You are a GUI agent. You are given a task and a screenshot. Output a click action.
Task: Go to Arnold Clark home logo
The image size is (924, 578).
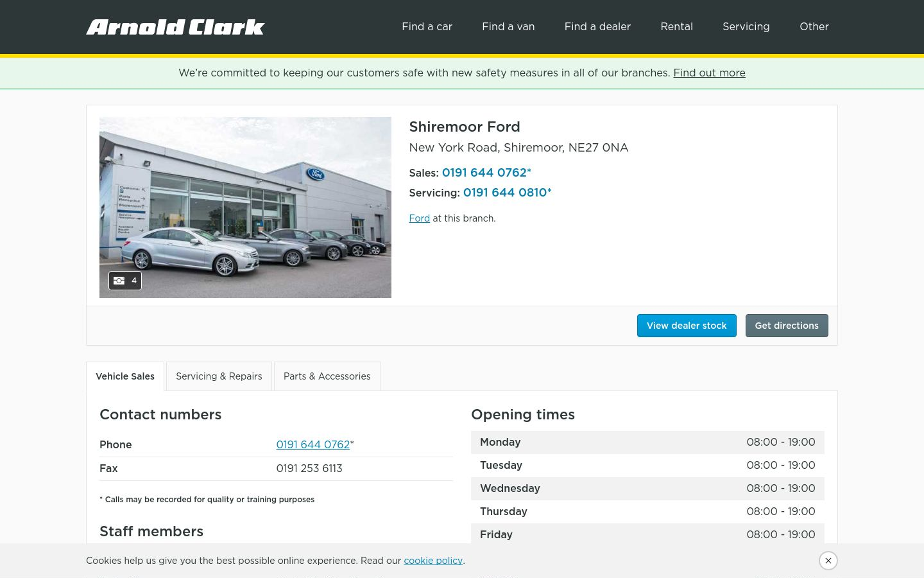point(175,27)
